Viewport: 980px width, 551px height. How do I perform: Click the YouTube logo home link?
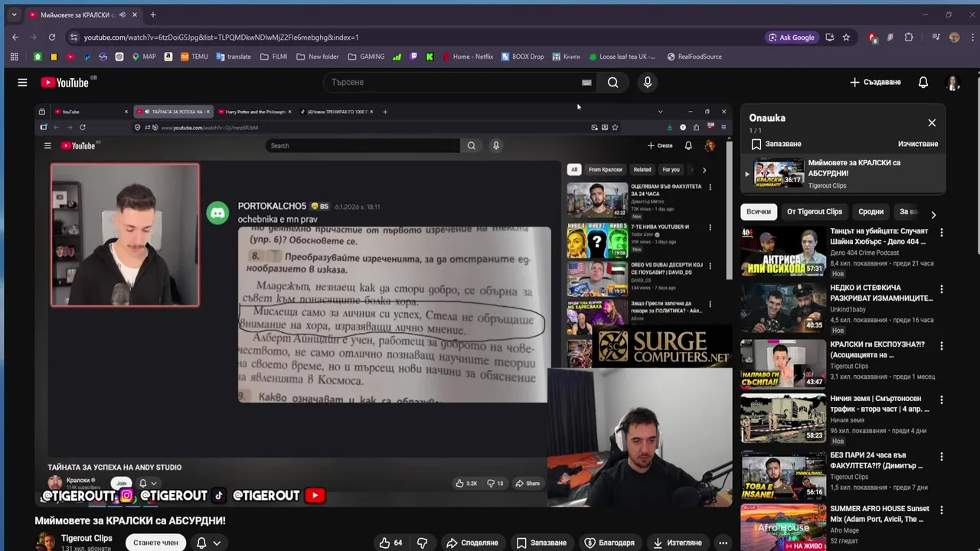coord(65,82)
